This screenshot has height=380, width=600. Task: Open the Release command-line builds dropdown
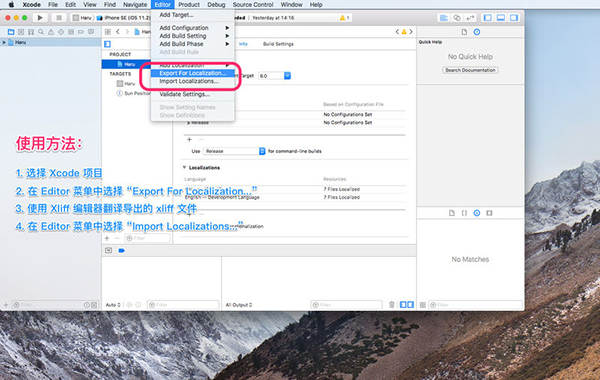pos(234,151)
